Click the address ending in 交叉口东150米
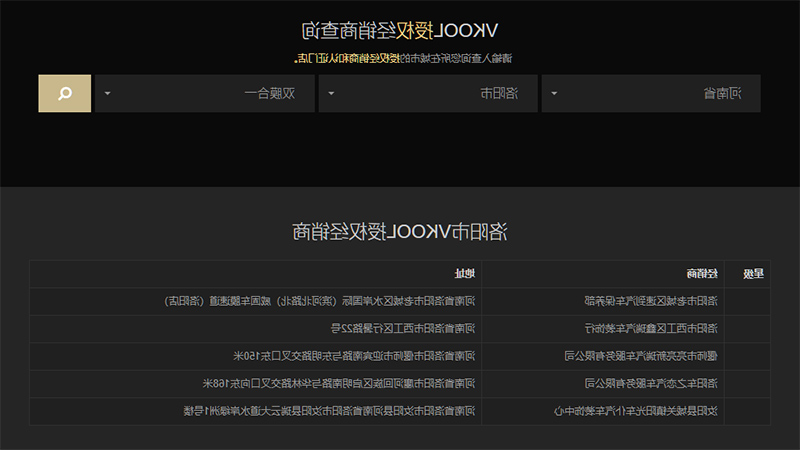 coord(354,356)
